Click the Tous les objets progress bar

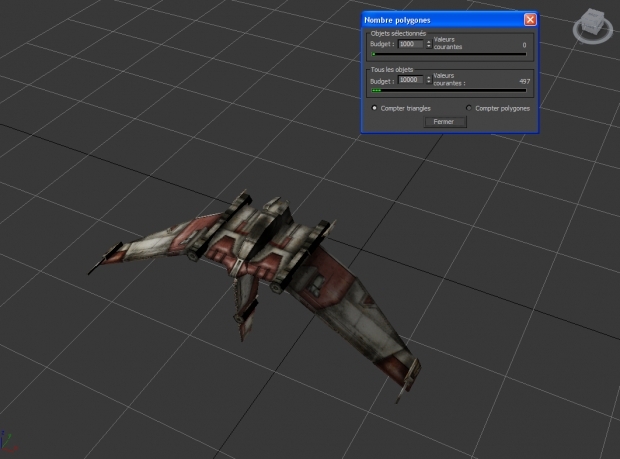click(449, 91)
